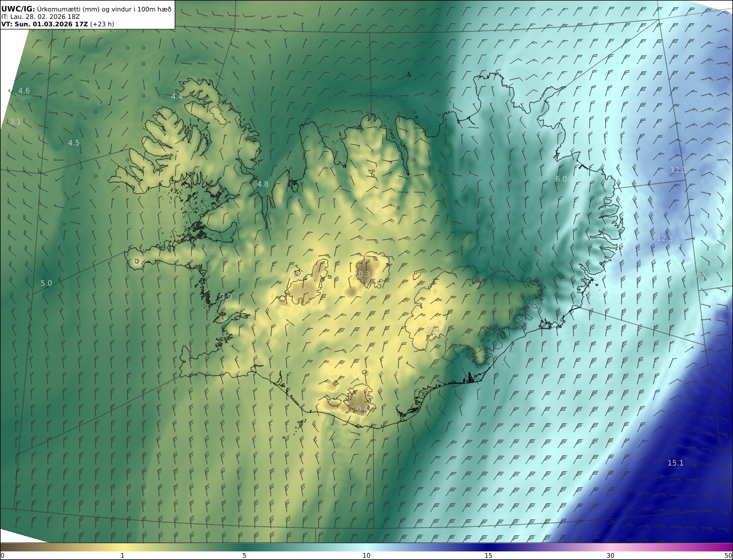
Task: Click the colorbar tick label 30
Action: click(610, 555)
